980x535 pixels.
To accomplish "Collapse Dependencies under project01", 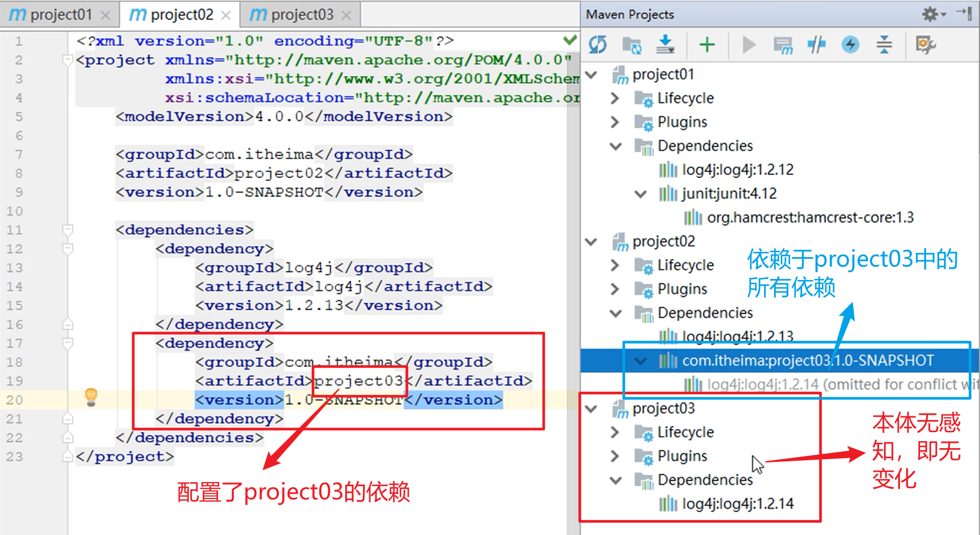I will click(x=615, y=146).
